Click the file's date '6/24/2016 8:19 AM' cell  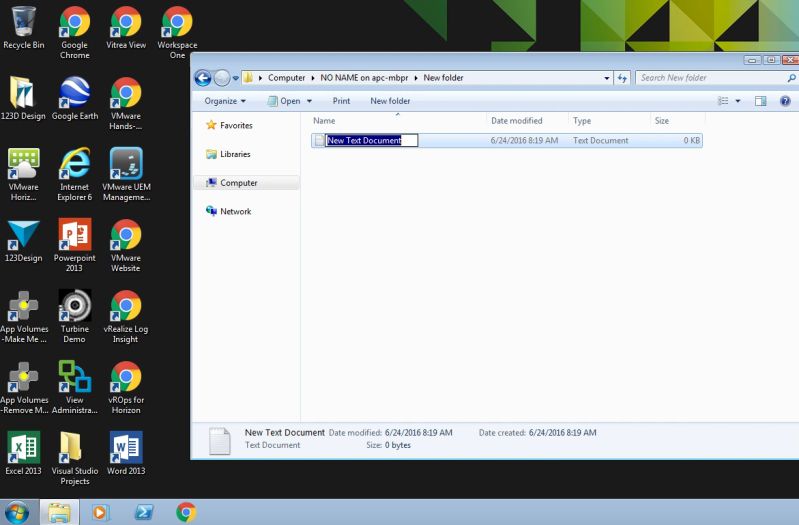(524, 141)
